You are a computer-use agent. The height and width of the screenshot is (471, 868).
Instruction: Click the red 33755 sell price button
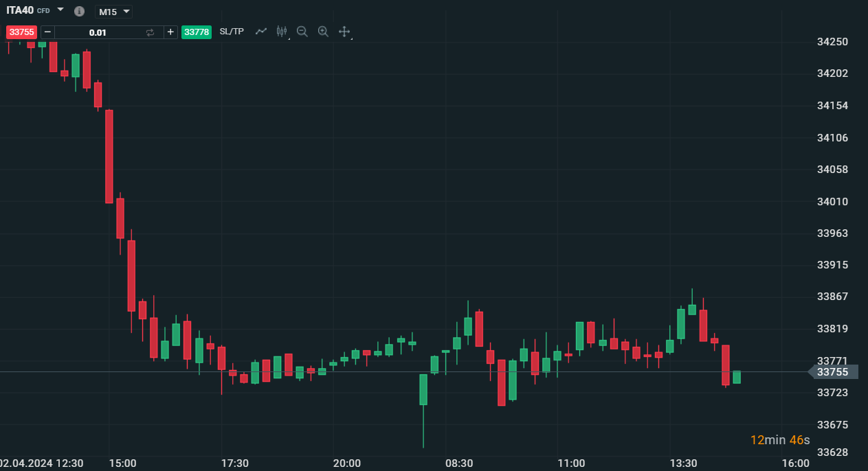point(21,32)
